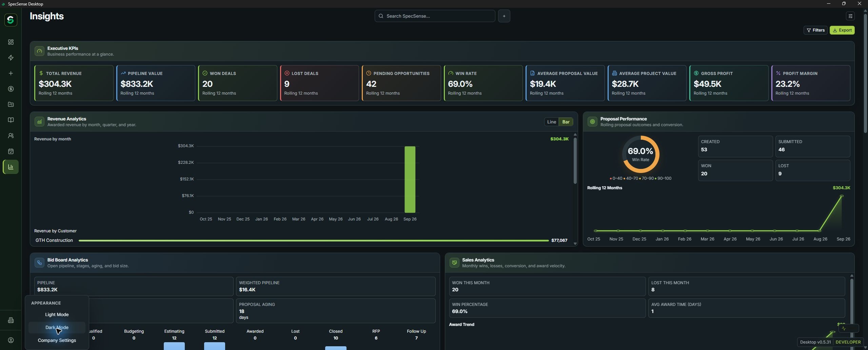Screen dimensions: 868x350
Task: Click the X icon on Lost Deals card
Action: pos(287,73)
